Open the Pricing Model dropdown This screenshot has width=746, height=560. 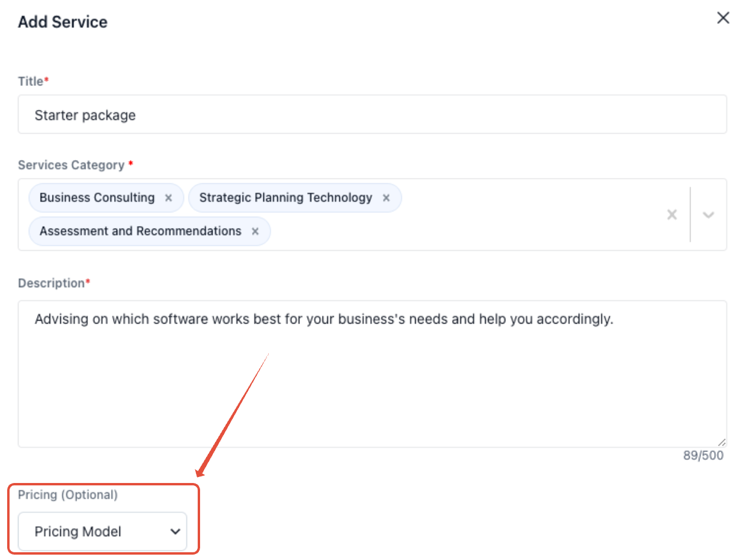pos(102,531)
